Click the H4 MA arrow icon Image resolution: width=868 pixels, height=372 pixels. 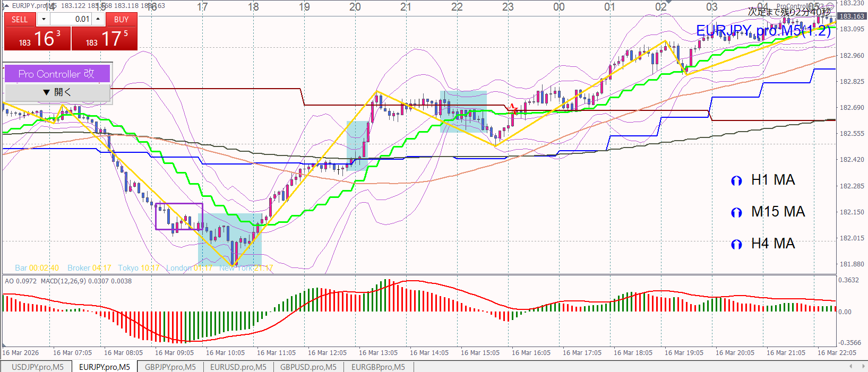(736, 245)
